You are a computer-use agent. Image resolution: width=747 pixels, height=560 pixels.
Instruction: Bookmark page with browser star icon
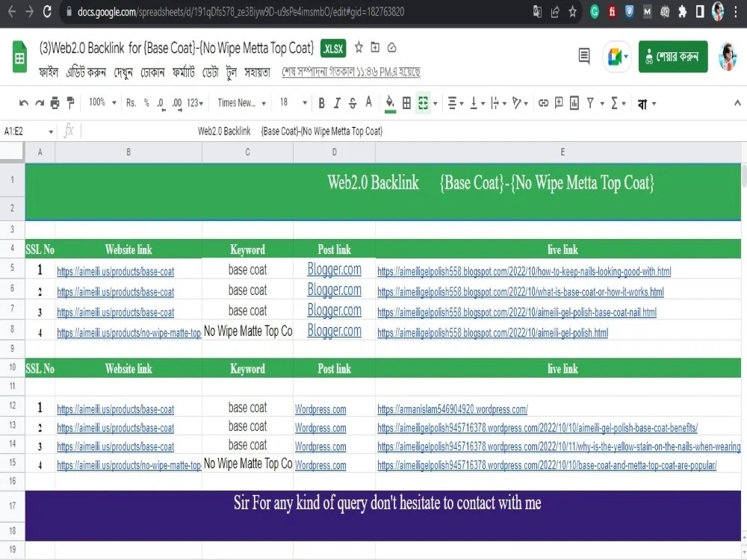pyautogui.click(x=572, y=12)
